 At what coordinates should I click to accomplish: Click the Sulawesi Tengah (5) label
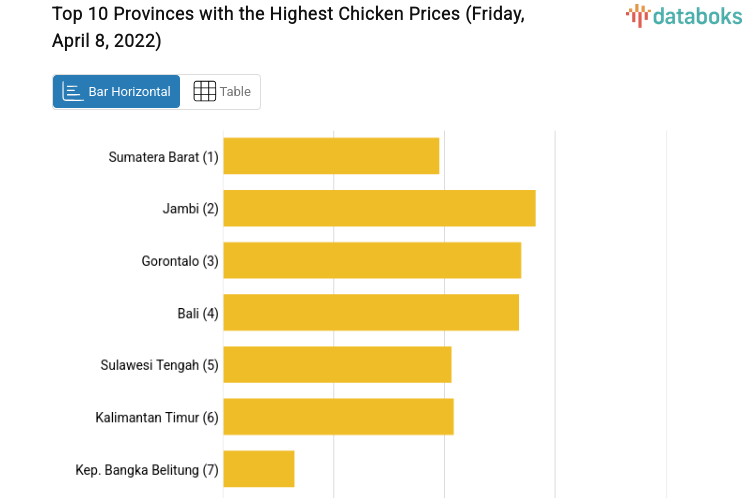[x=159, y=365]
